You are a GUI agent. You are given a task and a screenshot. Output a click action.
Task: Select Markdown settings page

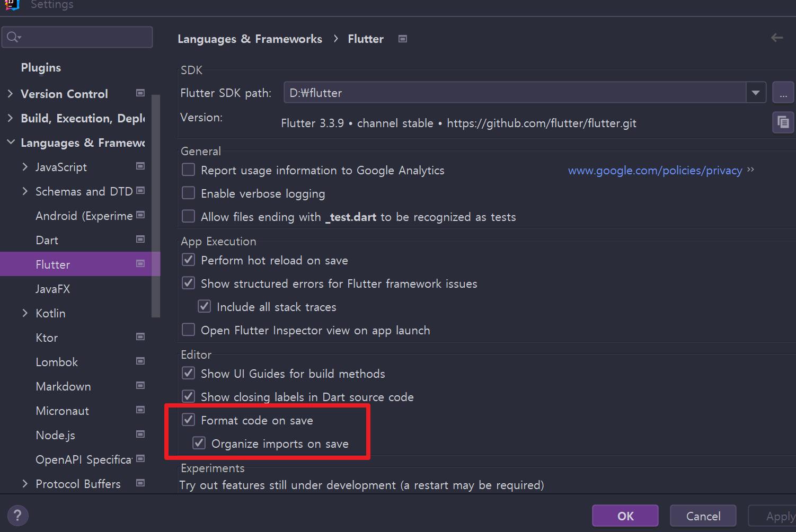pyautogui.click(x=63, y=386)
